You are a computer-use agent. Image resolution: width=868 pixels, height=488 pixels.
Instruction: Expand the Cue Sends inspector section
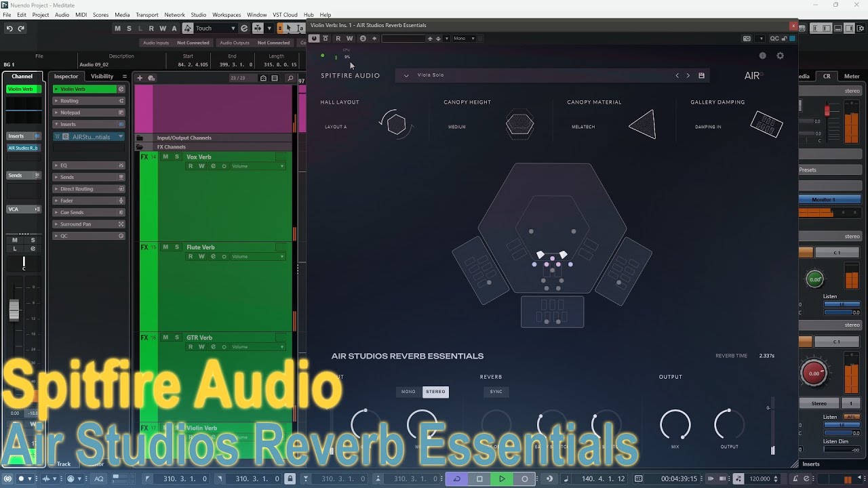click(89, 212)
